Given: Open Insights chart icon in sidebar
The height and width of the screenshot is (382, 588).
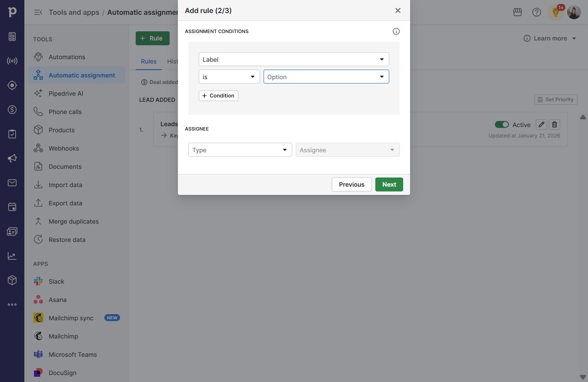Looking at the screenshot, I should (x=12, y=256).
